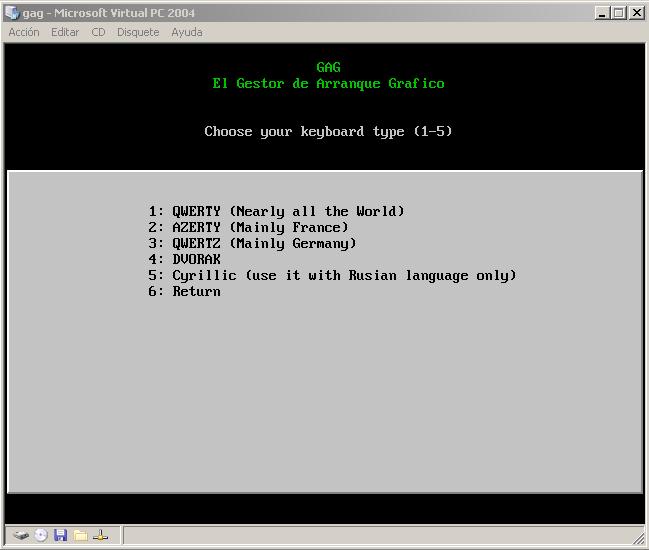Click the floppy disk status icon
The height and width of the screenshot is (550, 649).
60,536
